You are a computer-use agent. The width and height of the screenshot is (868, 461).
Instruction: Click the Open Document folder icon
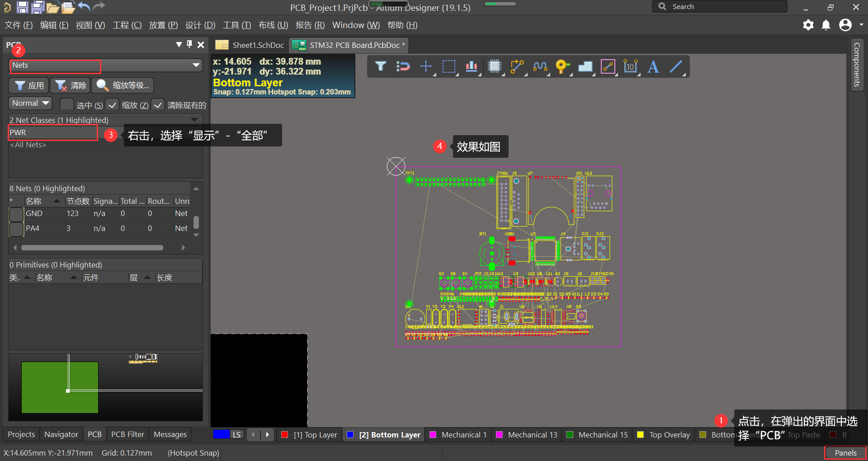[x=52, y=7]
